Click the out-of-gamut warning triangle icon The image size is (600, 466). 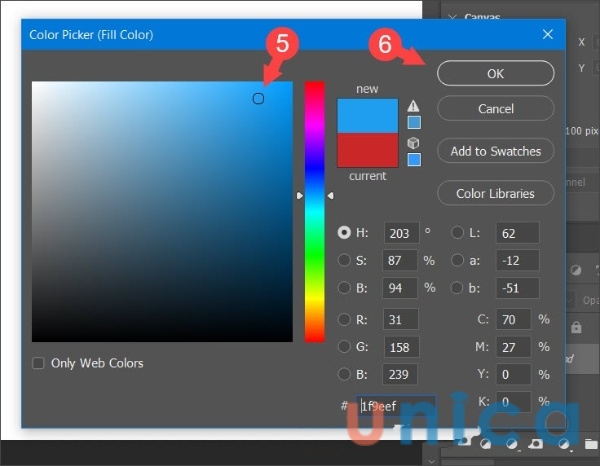pyautogui.click(x=413, y=105)
